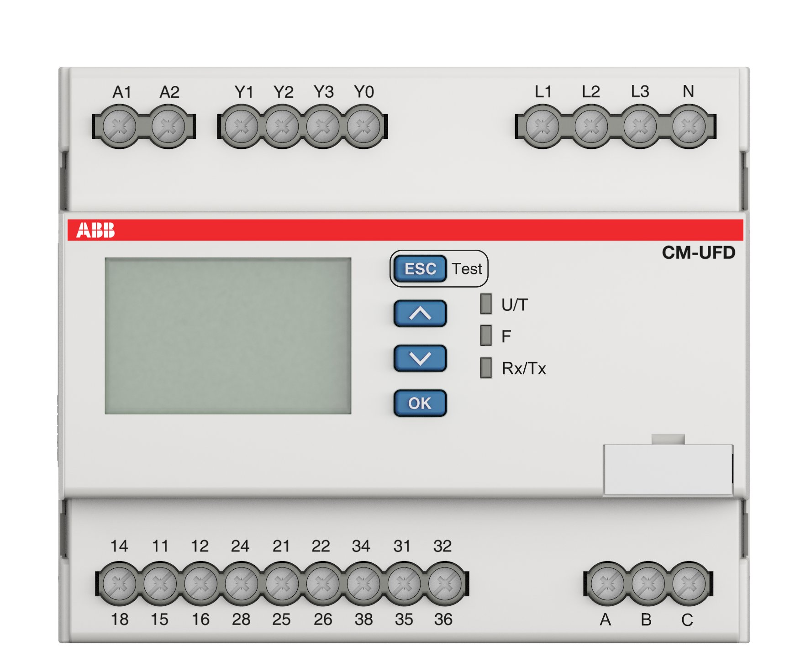The image size is (790, 672).
Task: Click the down arrow button
Action: tap(420, 358)
